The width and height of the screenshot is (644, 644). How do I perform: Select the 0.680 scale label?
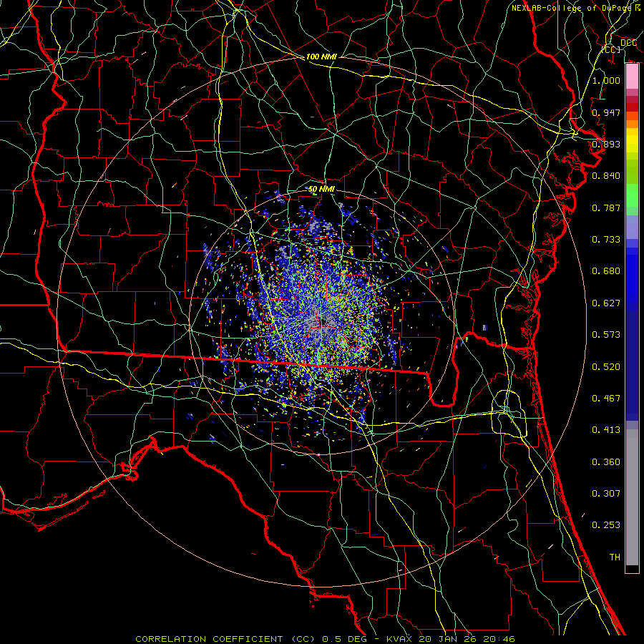pos(606,271)
